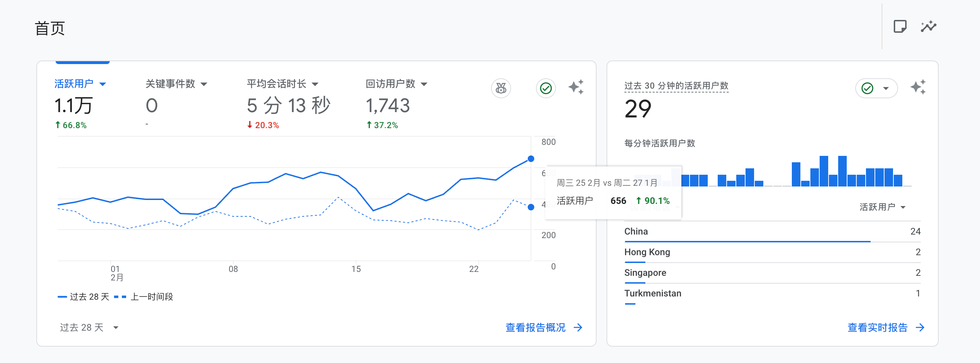Open realtime data quality checkmark dropdown
The image size is (980, 363).
(877, 88)
